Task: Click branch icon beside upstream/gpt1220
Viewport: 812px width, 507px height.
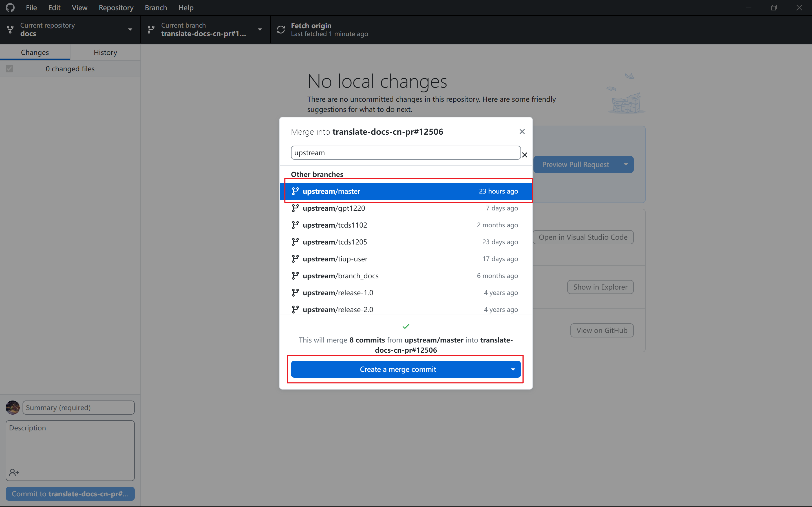Action: point(295,208)
